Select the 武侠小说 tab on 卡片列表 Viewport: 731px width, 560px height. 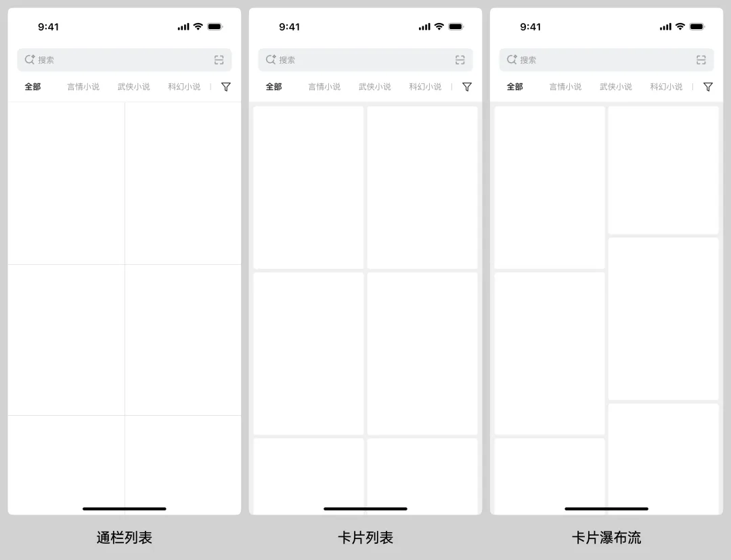[x=374, y=87]
